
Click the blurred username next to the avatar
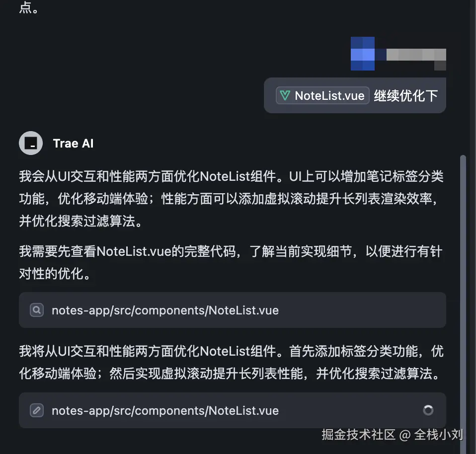416,58
